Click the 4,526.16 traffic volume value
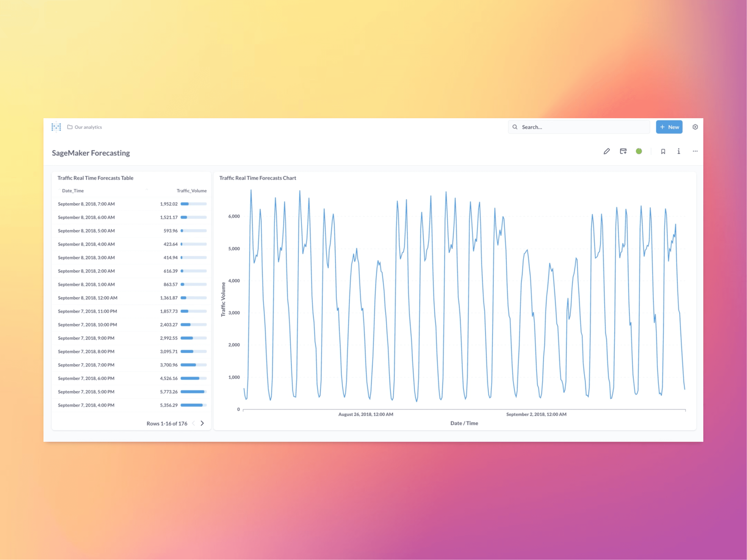This screenshot has width=747, height=560. pyautogui.click(x=168, y=378)
